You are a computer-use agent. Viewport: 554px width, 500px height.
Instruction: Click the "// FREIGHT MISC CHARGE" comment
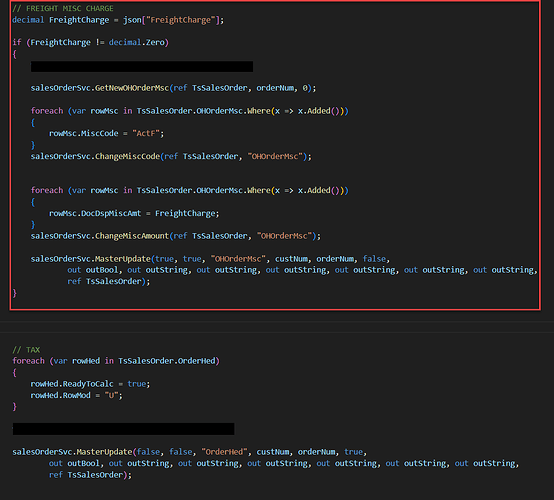point(63,8)
